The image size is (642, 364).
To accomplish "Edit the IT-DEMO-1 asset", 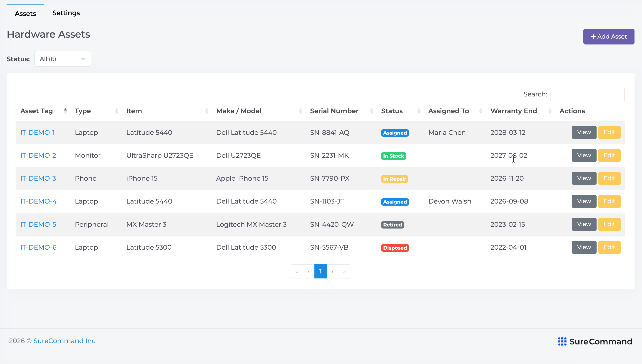I will [x=609, y=132].
